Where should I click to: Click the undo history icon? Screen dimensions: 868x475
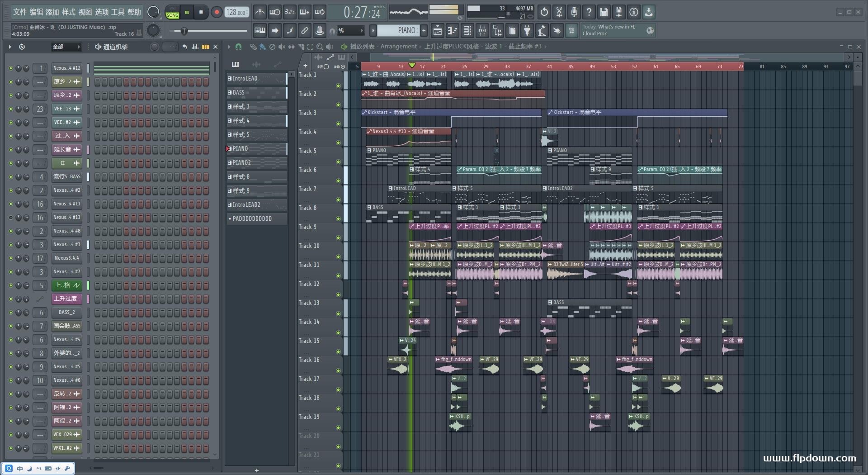(x=544, y=12)
